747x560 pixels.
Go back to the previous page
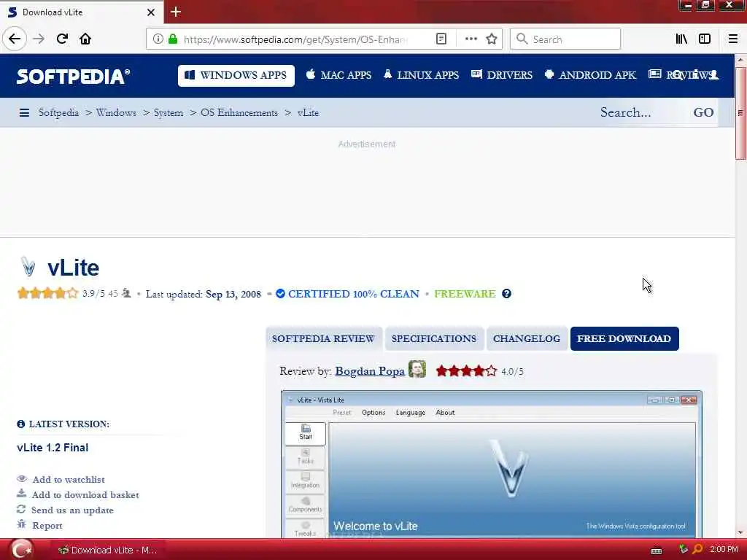15,39
